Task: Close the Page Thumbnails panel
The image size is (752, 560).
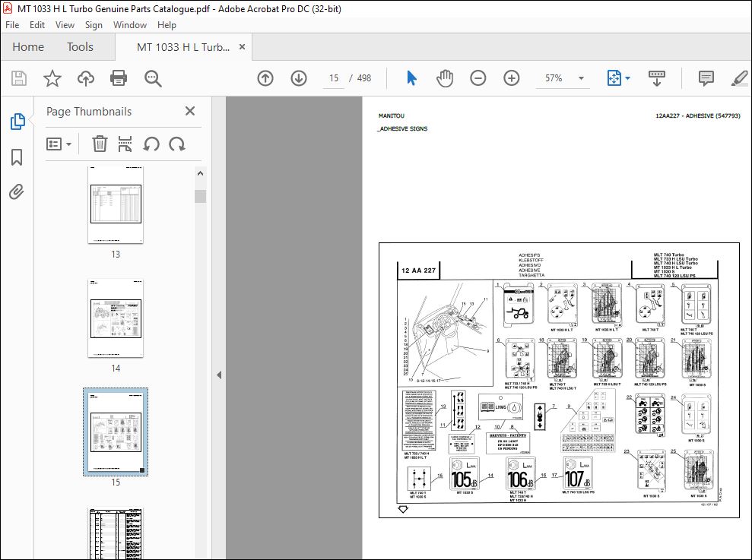Action: point(190,111)
